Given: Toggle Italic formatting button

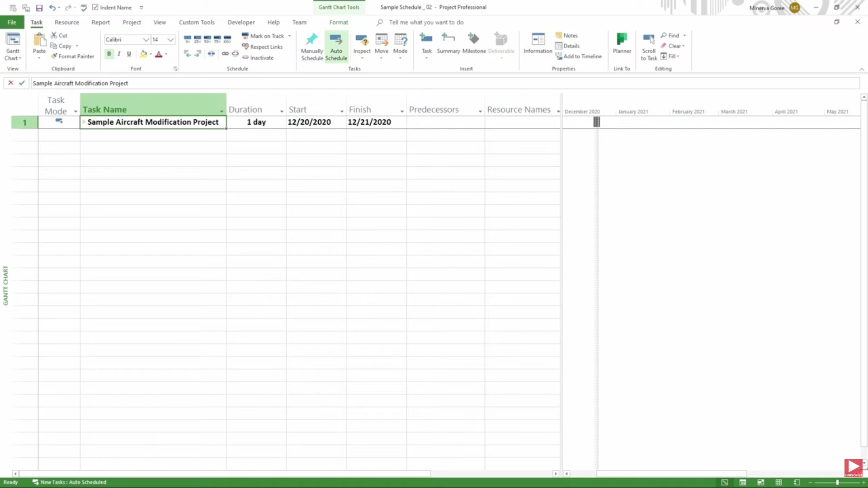Looking at the screenshot, I should [119, 54].
